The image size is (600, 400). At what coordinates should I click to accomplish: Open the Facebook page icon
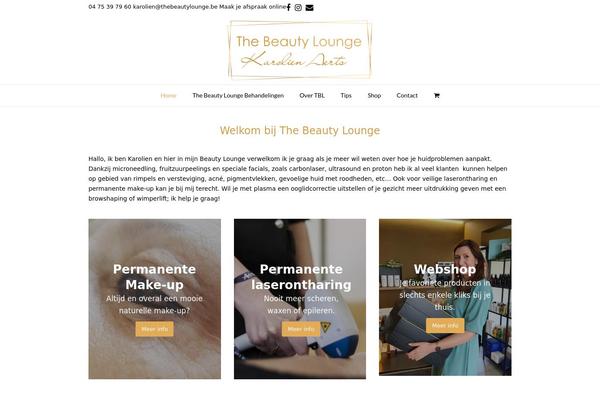pos(289,7)
